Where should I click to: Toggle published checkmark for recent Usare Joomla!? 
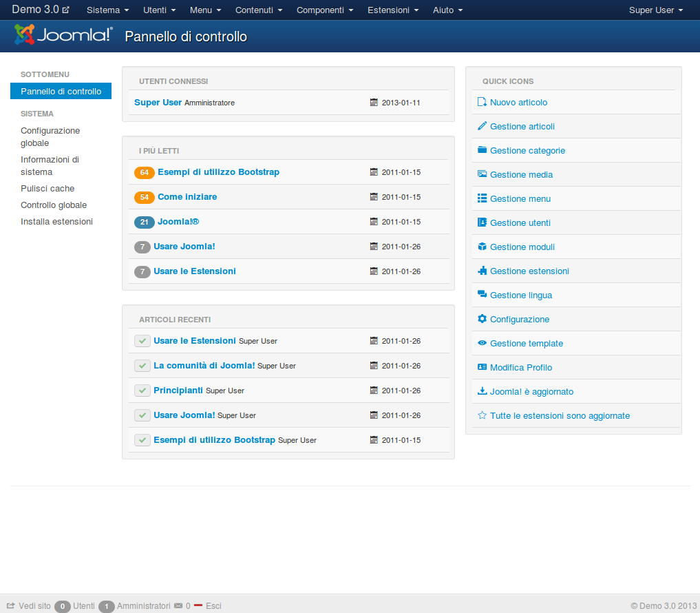click(142, 415)
